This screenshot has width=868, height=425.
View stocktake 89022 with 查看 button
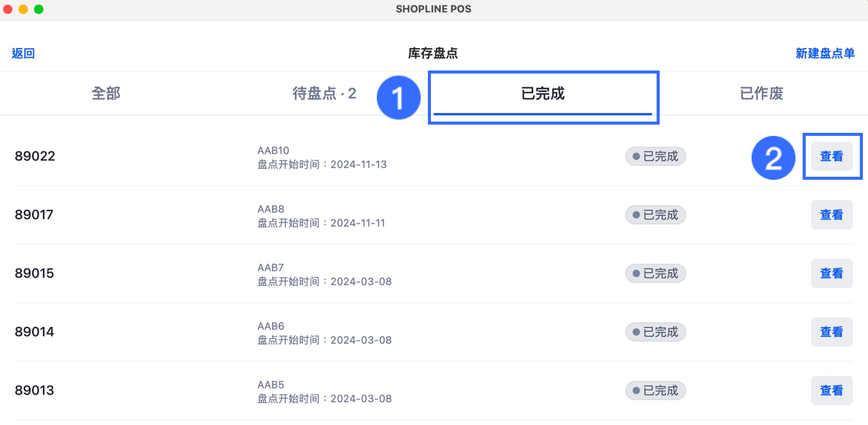point(832,156)
